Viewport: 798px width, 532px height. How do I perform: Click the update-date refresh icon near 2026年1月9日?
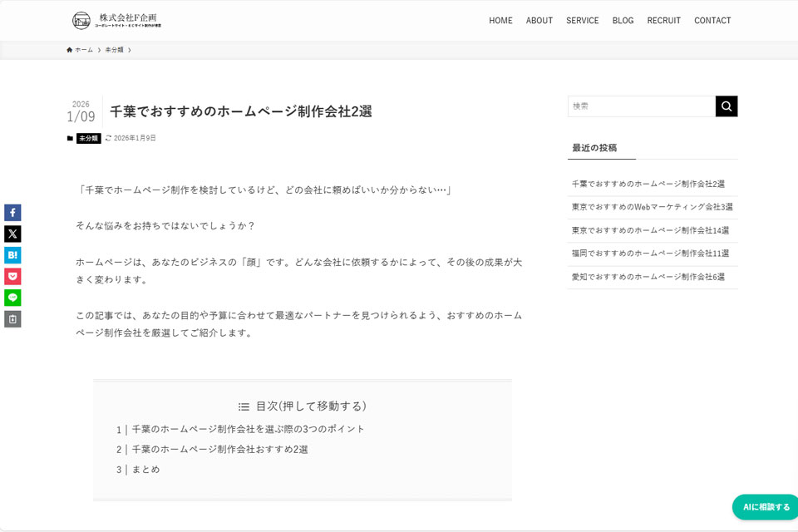(111, 138)
